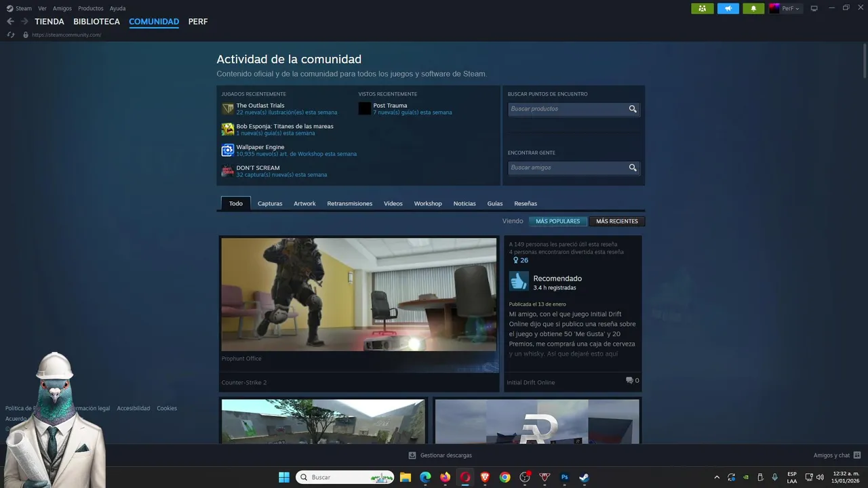Click the Bob Esponja game icon
The image size is (868, 488).
click(x=228, y=129)
